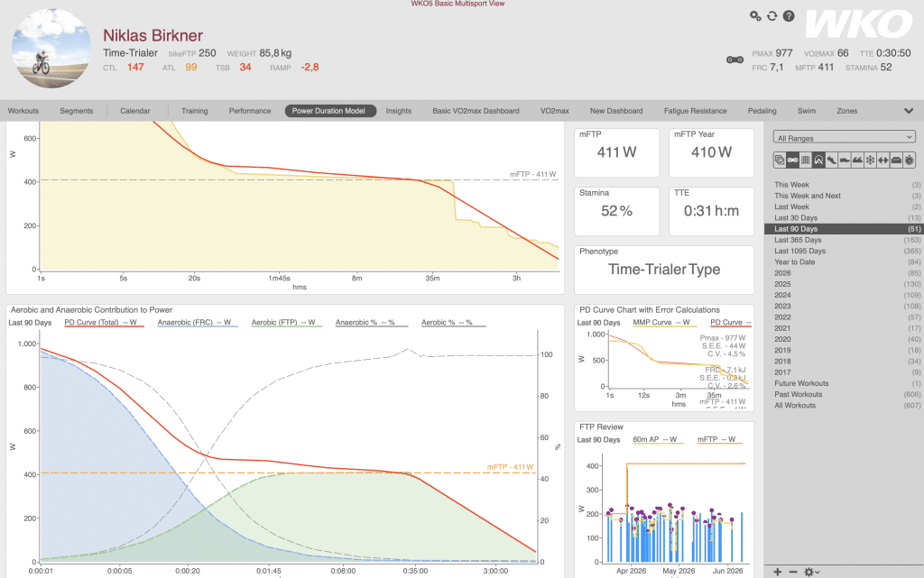Click the Stamina 52 % tile
The height and width of the screenshot is (578, 924).
[x=616, y=211]
